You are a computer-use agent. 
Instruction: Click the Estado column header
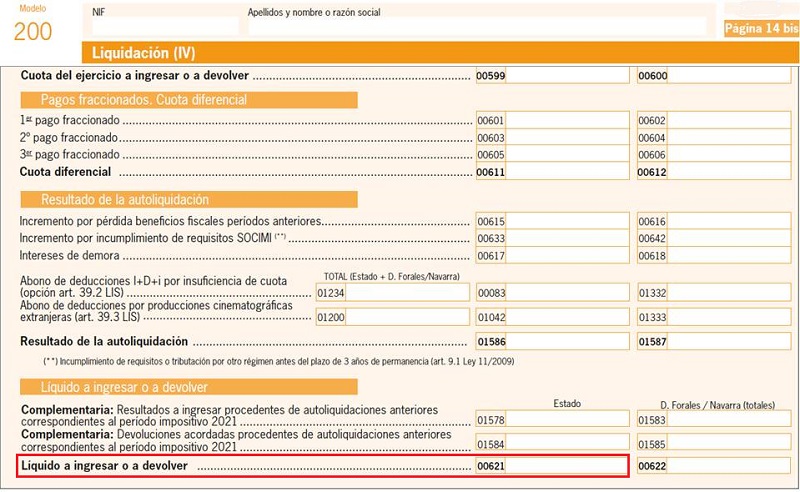coord(567,404)
